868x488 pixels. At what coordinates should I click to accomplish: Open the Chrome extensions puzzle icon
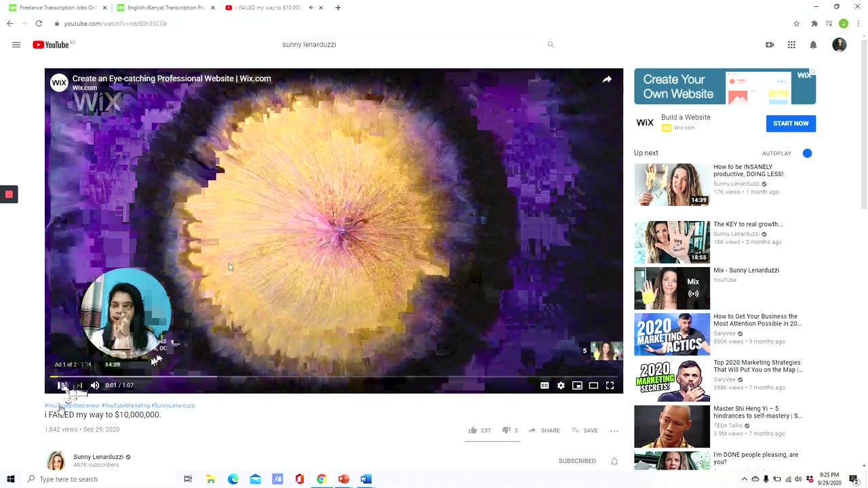[814, 24]
